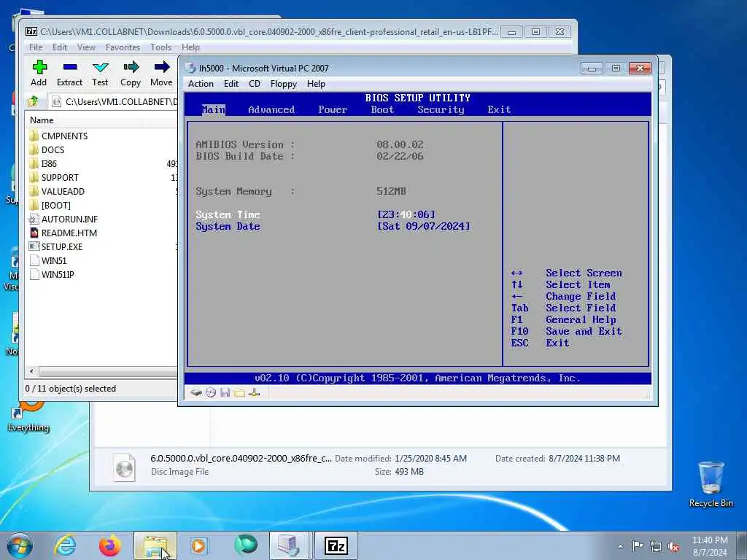Image resolution: width=747 pixels, height=560 pixels.
Task: Switch to Virtual PC taskbar button
Action: pyautogui.click(x=289, y=545)
